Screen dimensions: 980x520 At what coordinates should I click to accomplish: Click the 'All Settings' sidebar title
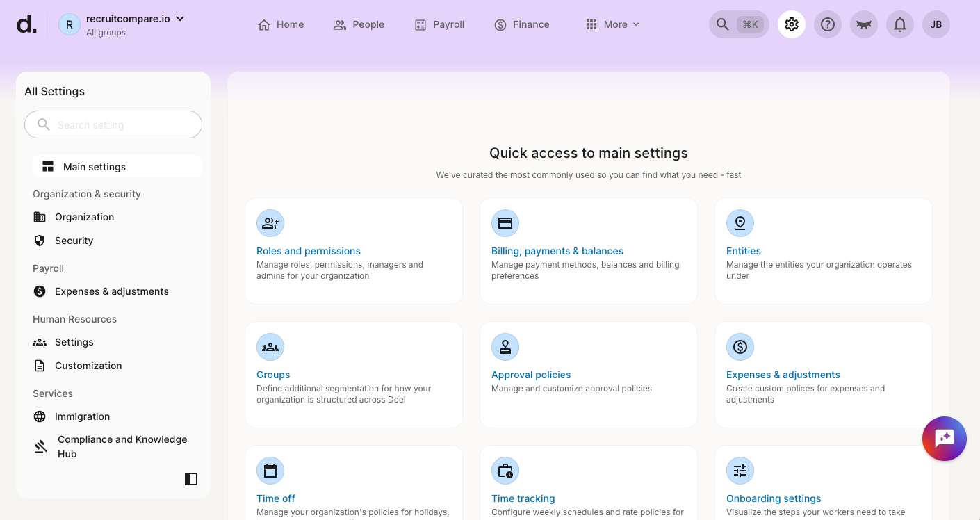pos(54,91)
